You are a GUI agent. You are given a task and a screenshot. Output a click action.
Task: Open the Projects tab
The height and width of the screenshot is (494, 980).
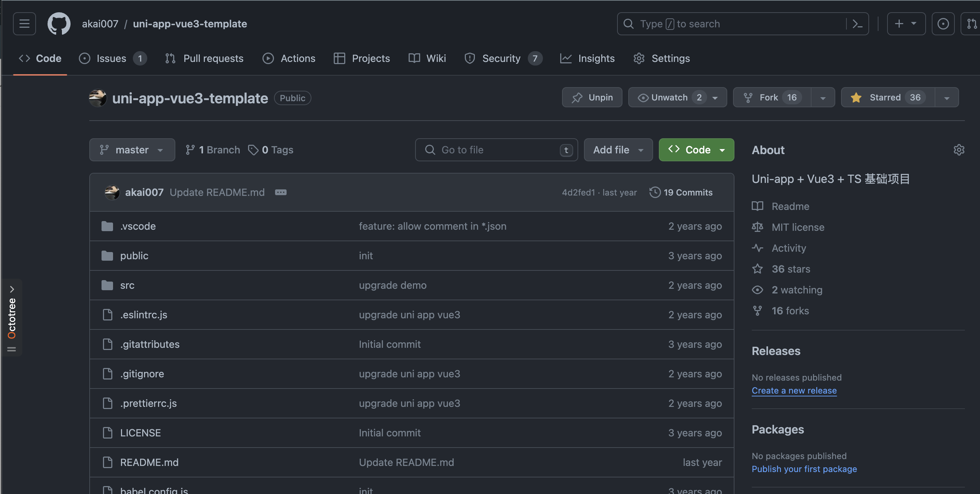(362, 58)
